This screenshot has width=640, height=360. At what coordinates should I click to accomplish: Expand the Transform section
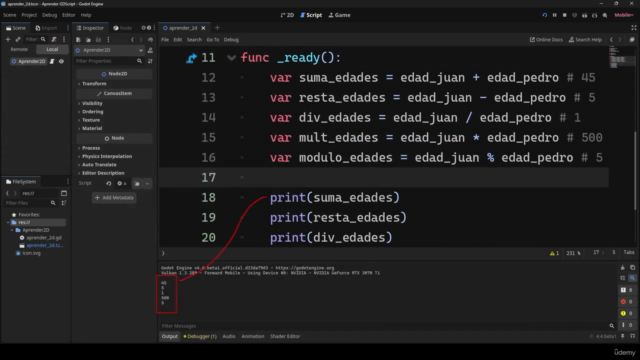click(x=94, y=84)
